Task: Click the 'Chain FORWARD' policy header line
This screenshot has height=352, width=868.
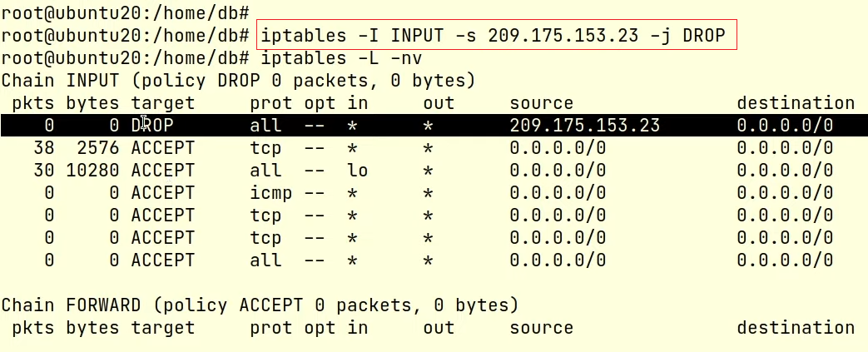Action: pyautogui.click(x=260, y=305)
